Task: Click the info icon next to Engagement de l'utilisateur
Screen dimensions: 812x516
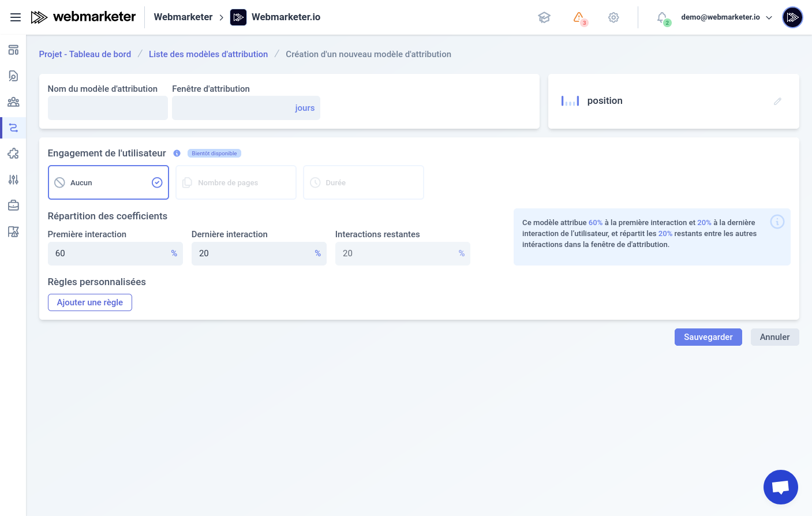Action: coord(177,154)
